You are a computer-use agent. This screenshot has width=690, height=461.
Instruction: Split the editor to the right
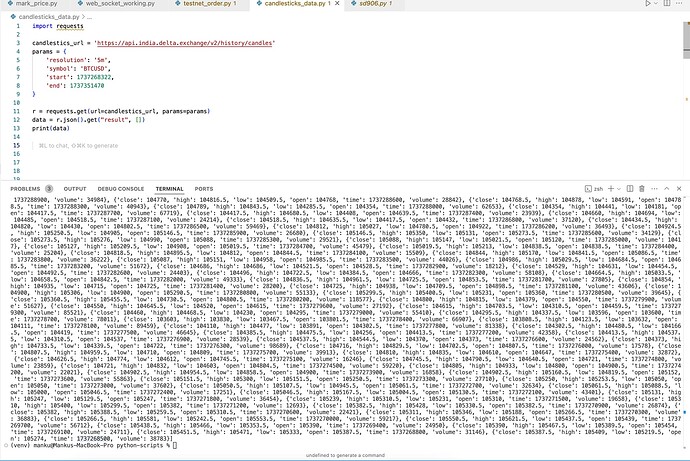click(667, 3)
